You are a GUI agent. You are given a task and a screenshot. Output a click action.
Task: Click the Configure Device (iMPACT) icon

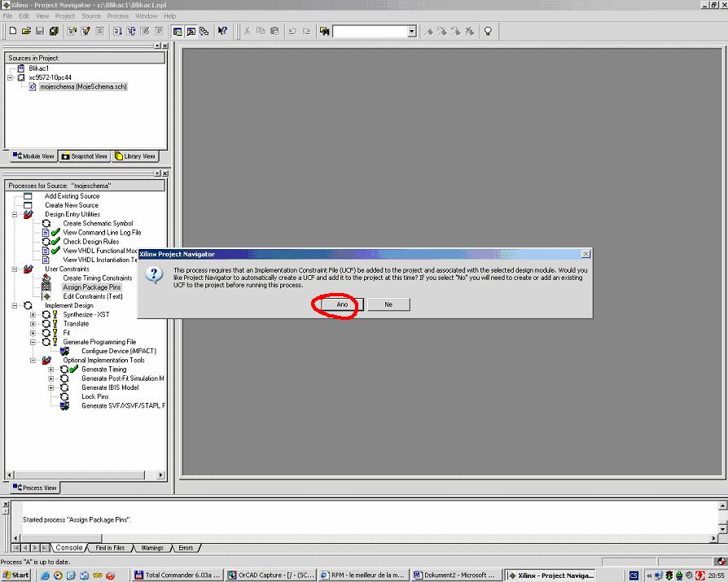(x=64, y=352)
